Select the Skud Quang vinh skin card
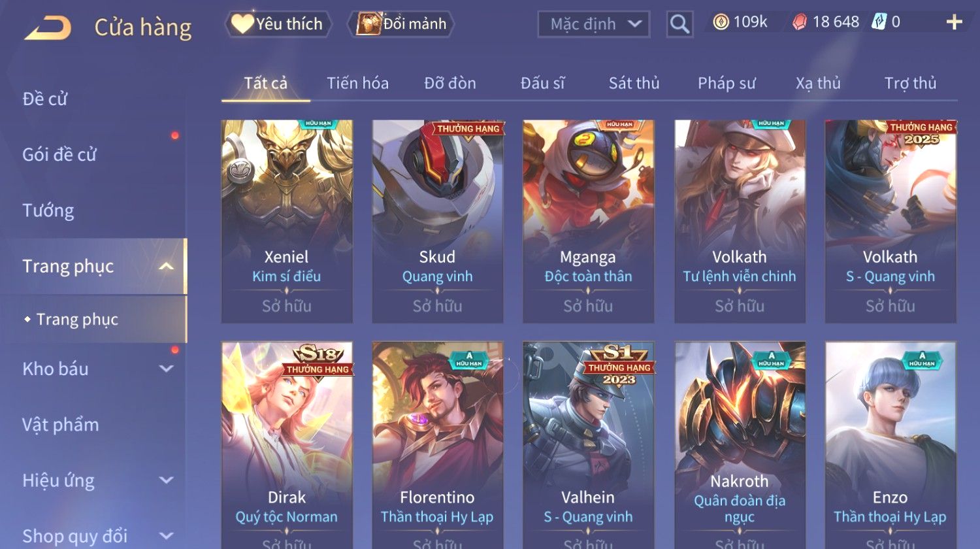The height and width of the screenshot is (549, 980). [x=438, y=221]
